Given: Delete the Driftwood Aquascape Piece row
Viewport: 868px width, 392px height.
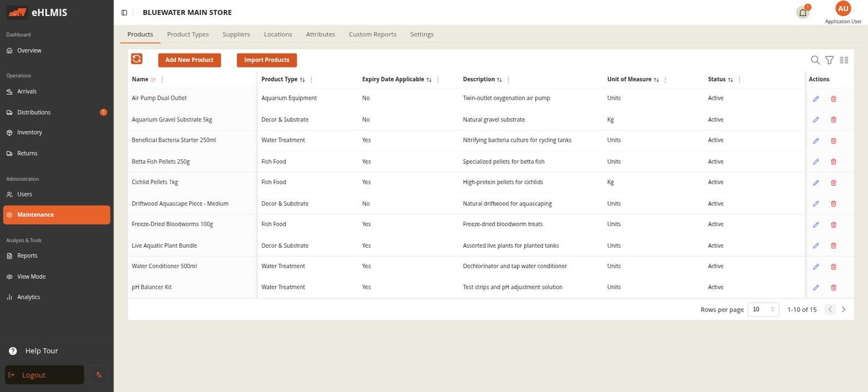Looking at the screenshot, I should pos(833,204).
